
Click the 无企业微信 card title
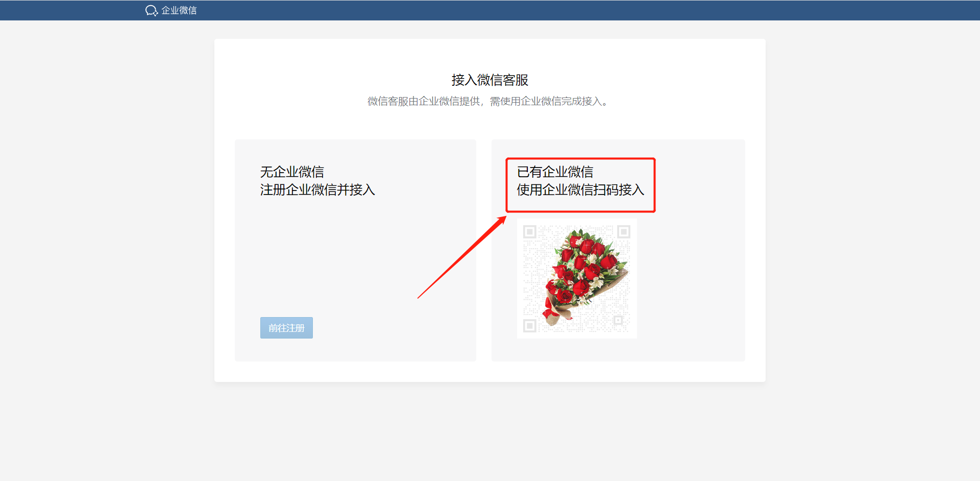pyautogui.click(x=292, y=172)
